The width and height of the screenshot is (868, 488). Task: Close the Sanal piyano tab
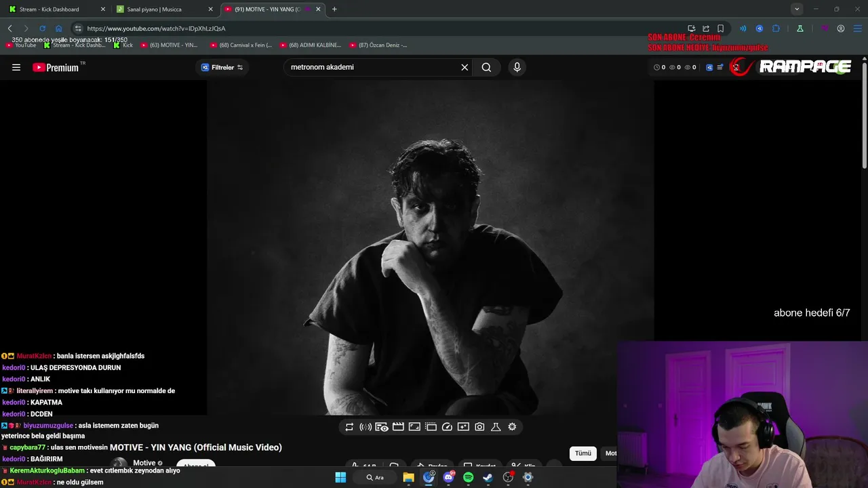pyautogui.click(x=210, y=9)
